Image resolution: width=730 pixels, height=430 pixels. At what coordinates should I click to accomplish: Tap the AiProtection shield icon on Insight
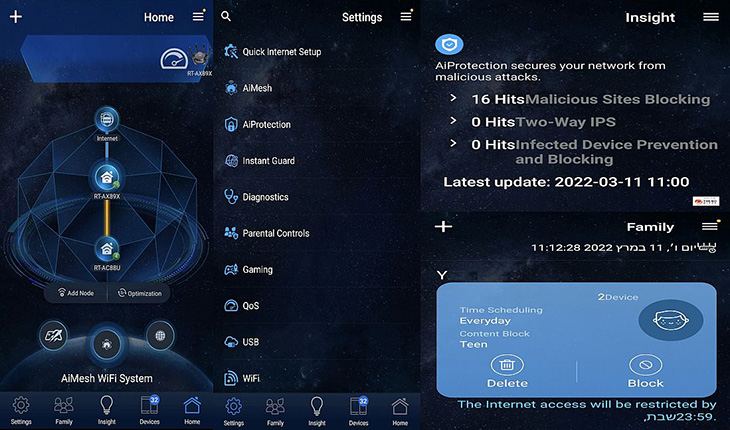[449, 45]
